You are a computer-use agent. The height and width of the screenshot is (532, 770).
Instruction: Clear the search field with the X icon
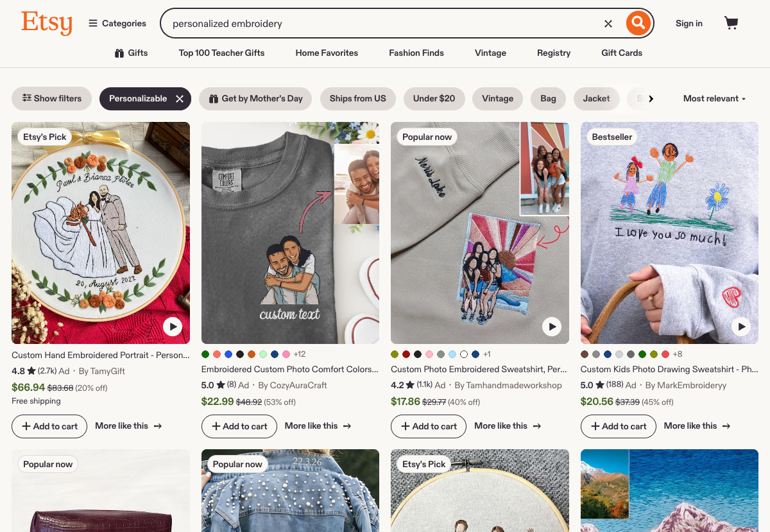click(608, 24)
